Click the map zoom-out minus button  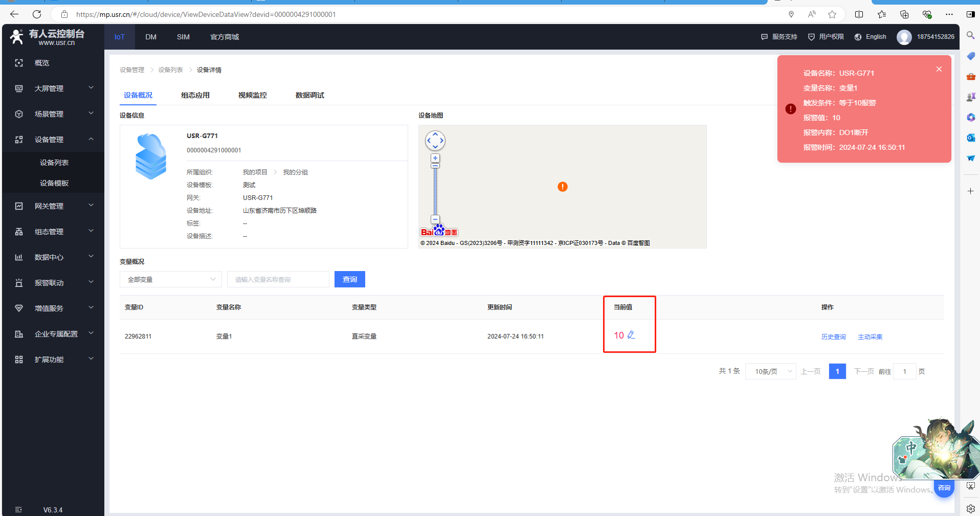(435, 219)
